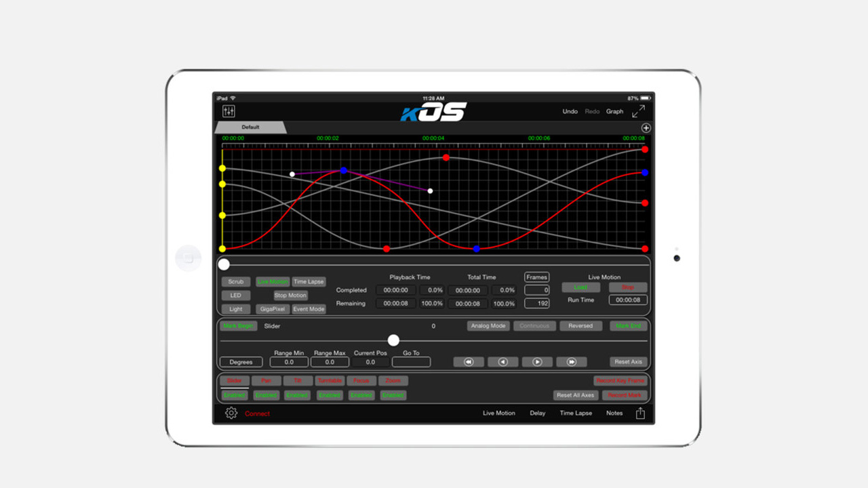
Task: Tap the fullscreen expand arrows icon
Action: click(639, 111)
